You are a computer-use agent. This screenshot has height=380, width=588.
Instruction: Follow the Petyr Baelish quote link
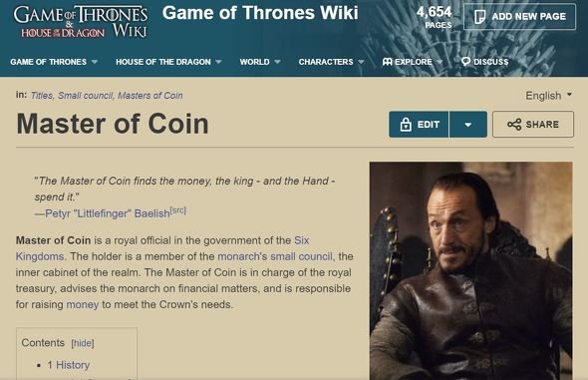(108, 213)
